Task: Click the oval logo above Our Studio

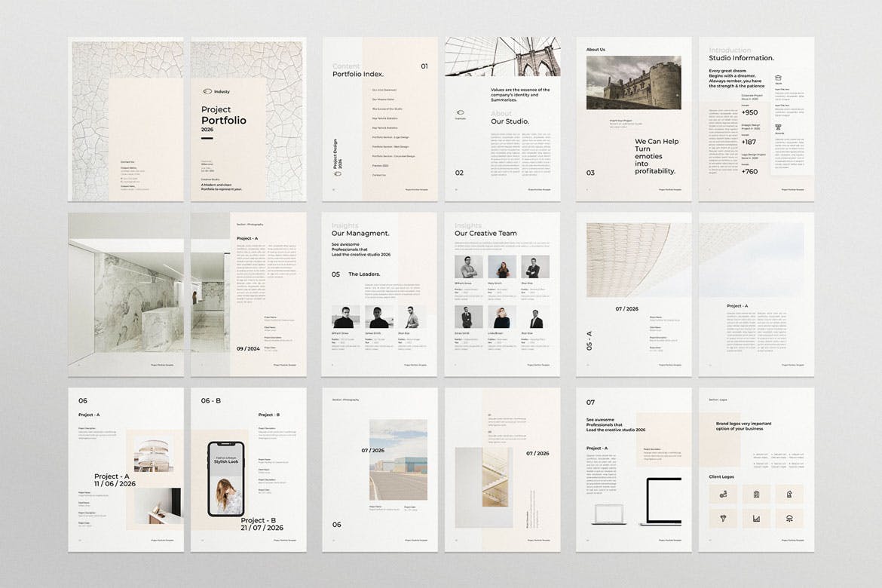Action: pos(460,114)
